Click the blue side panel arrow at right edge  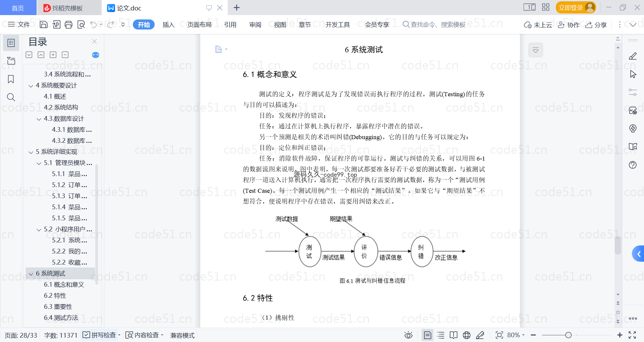pos(638,254)
